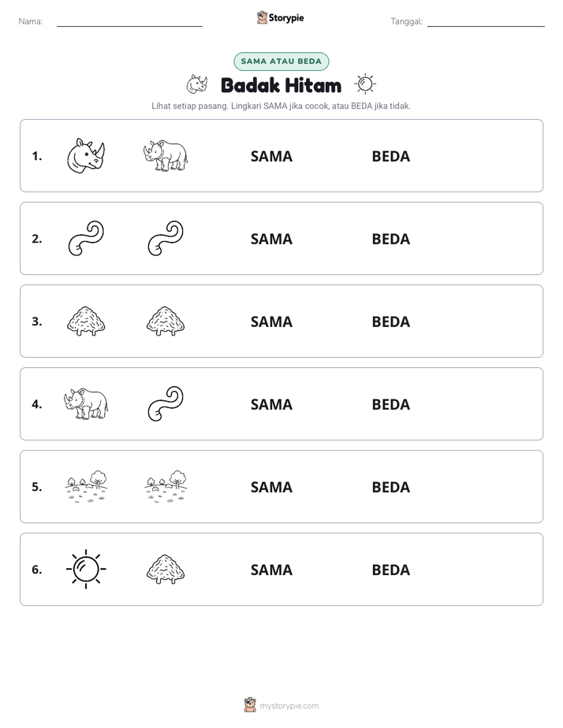Choose SAMA for question 5
This screenshot has width=563, height=728.
(271, 487)
